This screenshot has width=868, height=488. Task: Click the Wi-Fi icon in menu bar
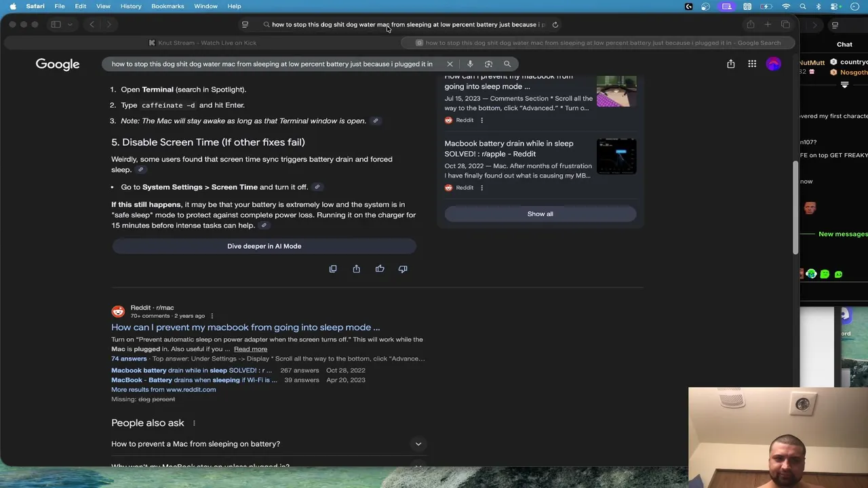tap(786, 6)
